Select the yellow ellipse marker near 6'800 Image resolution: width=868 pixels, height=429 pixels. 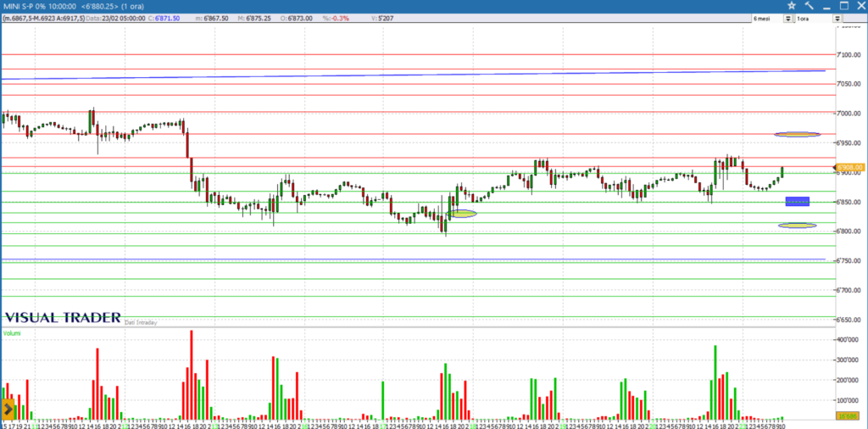point(797,226)
